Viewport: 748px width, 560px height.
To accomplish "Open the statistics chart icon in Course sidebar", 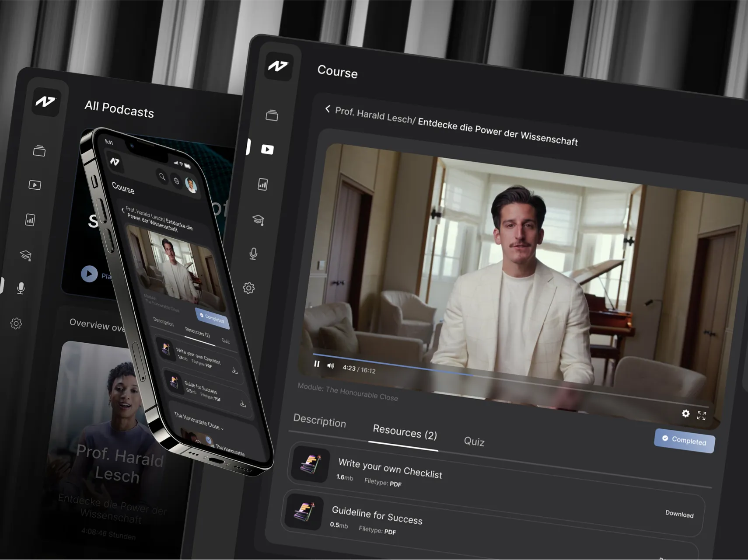I will 262,184.
